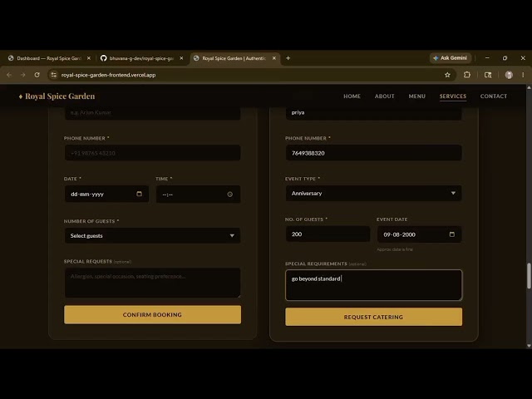Expand the Event Type Anniversary dropdown
Viewport: 532px width, 399px height.
pos(373,193)
